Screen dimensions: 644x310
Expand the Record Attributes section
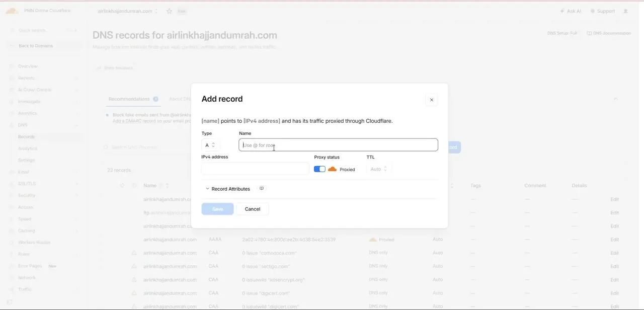[x=228, y=189]
